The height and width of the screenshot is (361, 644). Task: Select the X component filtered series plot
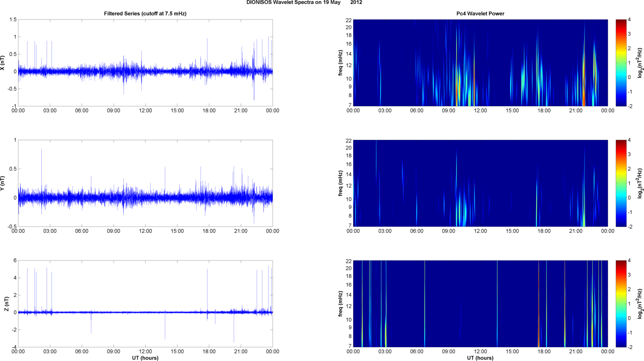coord(145,63)
